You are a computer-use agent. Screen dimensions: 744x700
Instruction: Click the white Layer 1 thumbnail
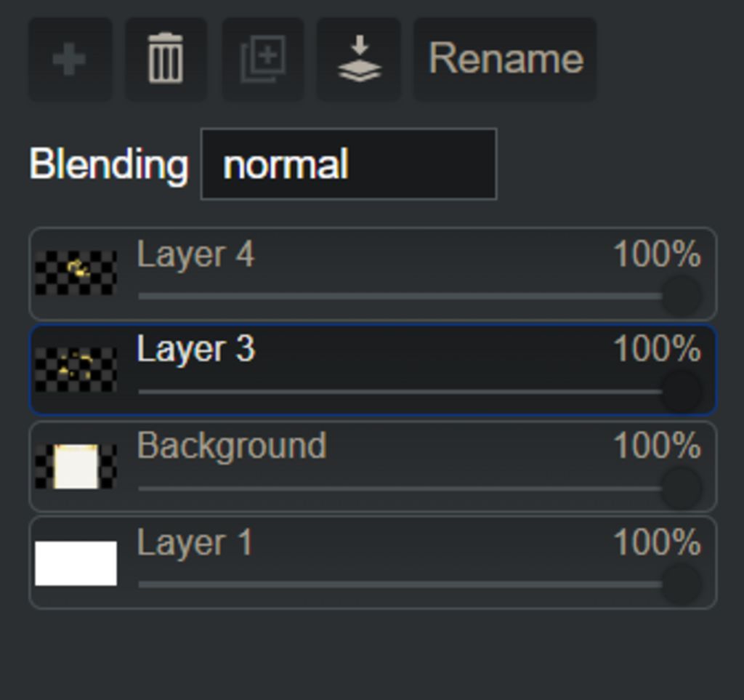tap(76, 563)
